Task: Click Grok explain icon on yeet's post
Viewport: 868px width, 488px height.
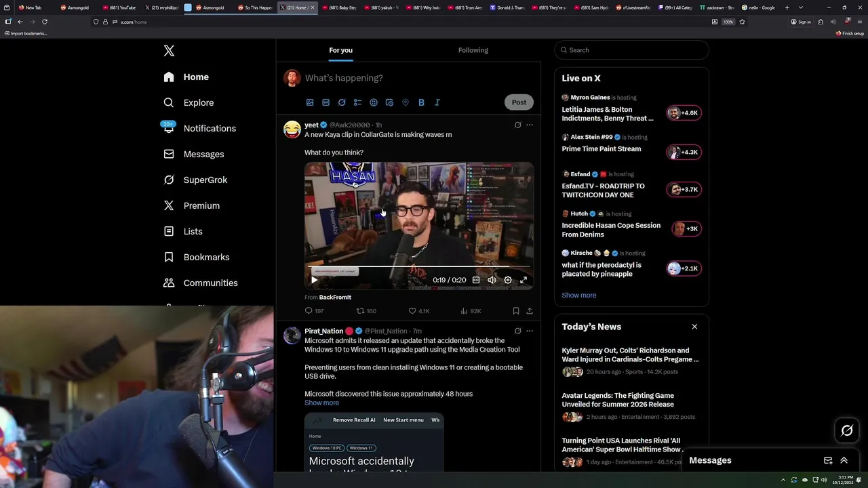Action: click(x=517, y=125)
